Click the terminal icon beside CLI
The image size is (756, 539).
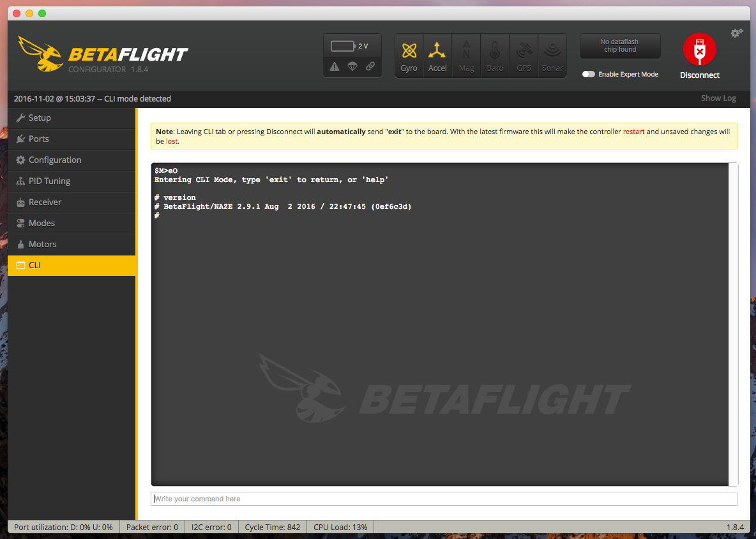tap(20, 265)
